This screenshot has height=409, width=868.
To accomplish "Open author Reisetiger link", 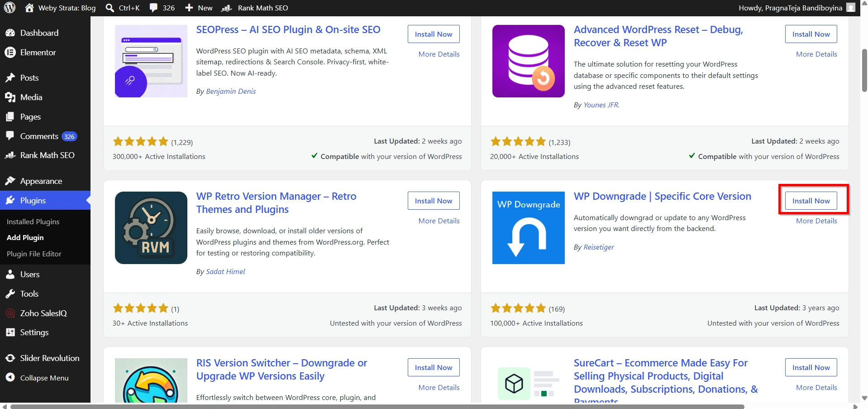I will coord(599,247).
